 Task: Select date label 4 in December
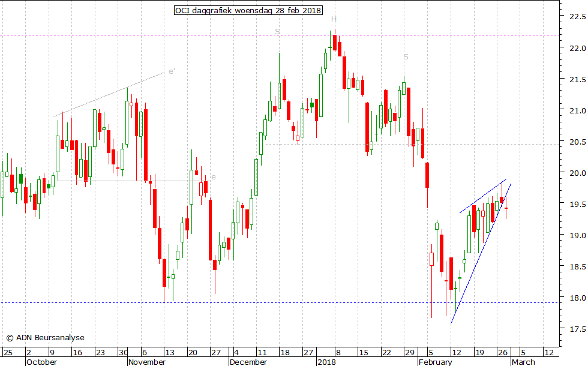[236, 353]
